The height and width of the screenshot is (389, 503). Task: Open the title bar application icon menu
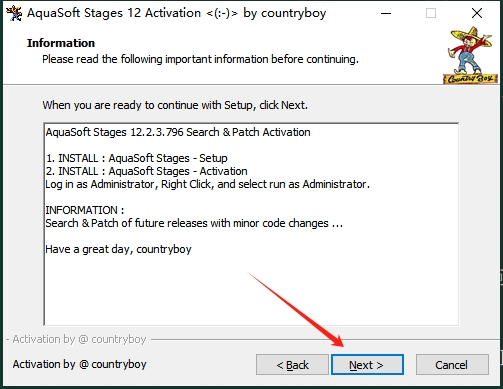(x=14, y=13)
